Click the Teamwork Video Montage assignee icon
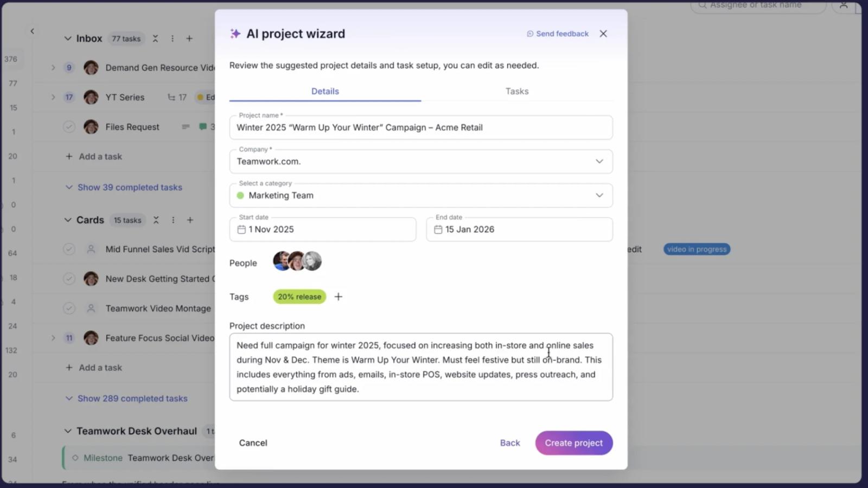The width and height of the screenshot is (868, 488). pos(91,309)
